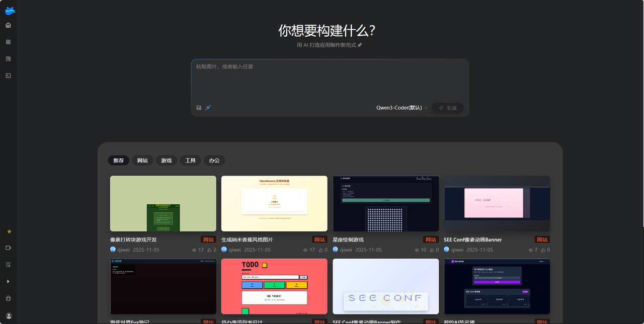Open the SEE Conf像素动画Banner thumbnail
This screenshot has width=644, height=324.
(497, 203)
